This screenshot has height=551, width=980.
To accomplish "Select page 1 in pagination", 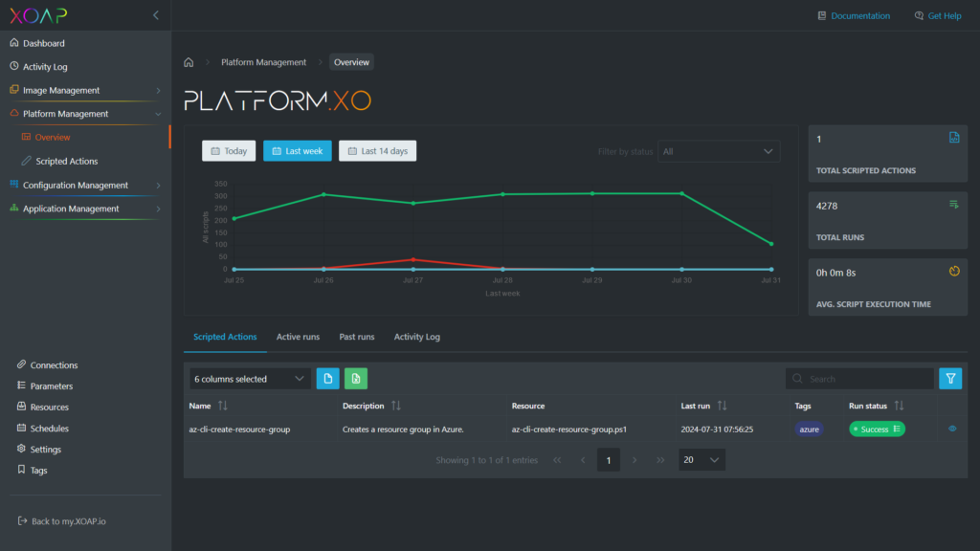I will click(x=609, y=460).
